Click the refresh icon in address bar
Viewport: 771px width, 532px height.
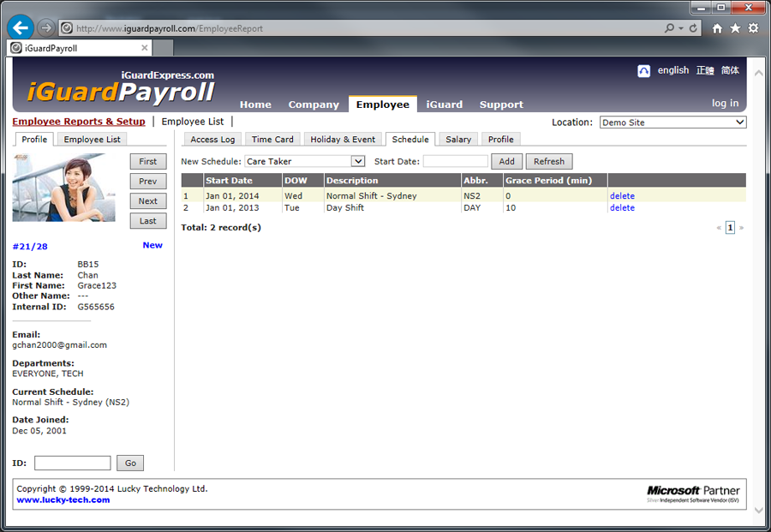coord(693,28)
